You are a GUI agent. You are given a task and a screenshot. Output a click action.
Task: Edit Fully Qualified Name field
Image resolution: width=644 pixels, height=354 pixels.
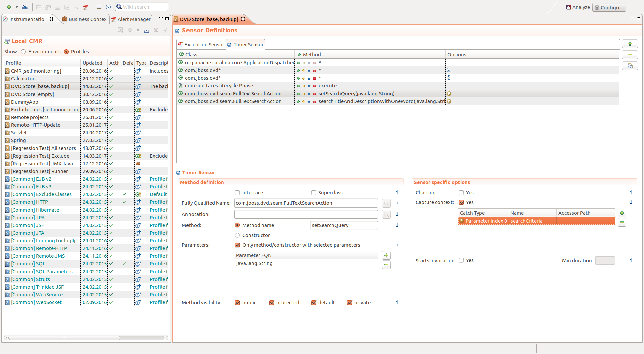(306, 203)
